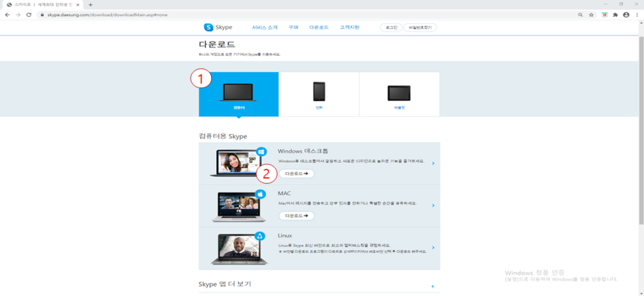Viewport: 644px width, 296px height.
Task: Open the Extensions puzzle icon
Action: 615,15
